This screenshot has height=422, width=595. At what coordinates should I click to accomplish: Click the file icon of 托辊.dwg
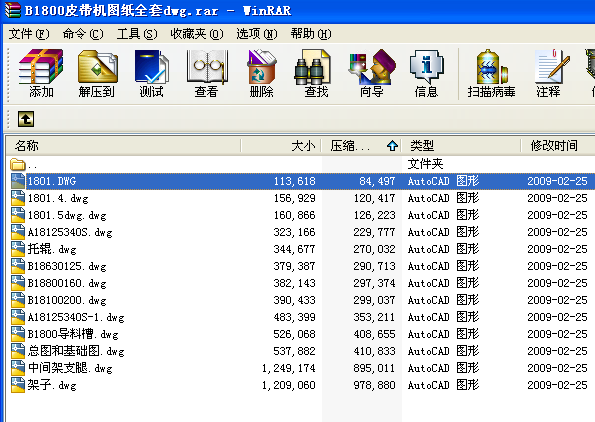click(17, 249)
